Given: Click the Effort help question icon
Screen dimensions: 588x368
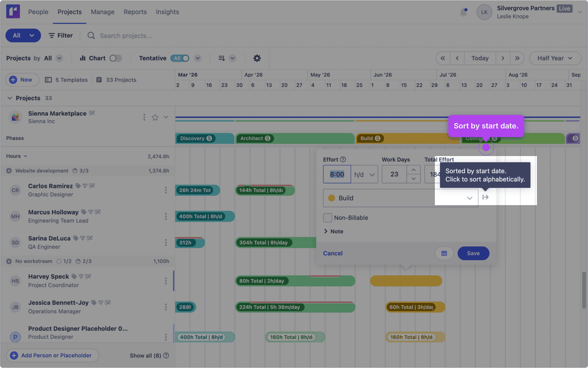Looking at the screenshot, I should (x=343, y=159).
